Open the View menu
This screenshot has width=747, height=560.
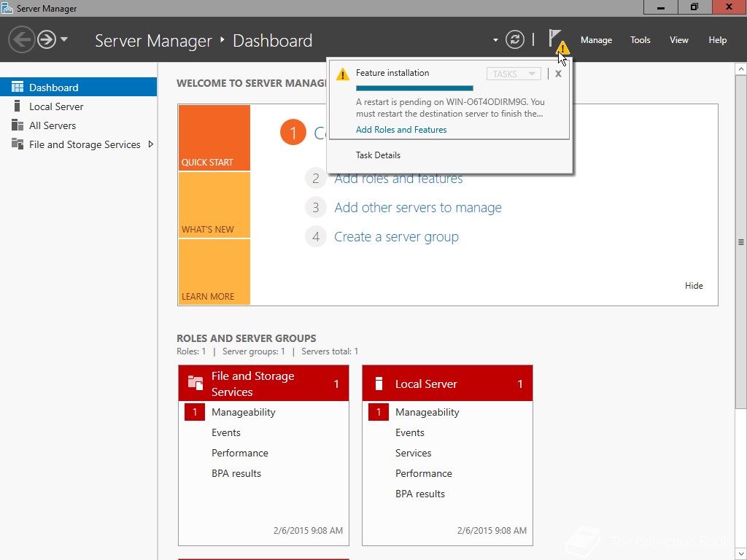tap(678, 40)
